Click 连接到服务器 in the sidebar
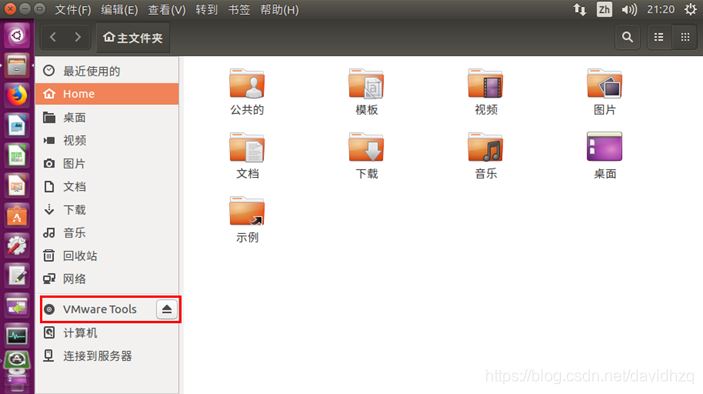 (107, 356)
